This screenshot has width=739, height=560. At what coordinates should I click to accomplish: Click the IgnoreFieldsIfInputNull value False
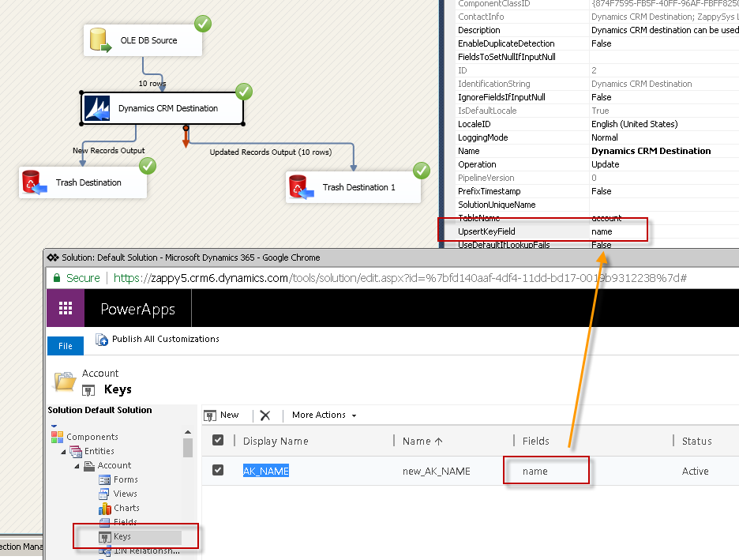[602, 97]
